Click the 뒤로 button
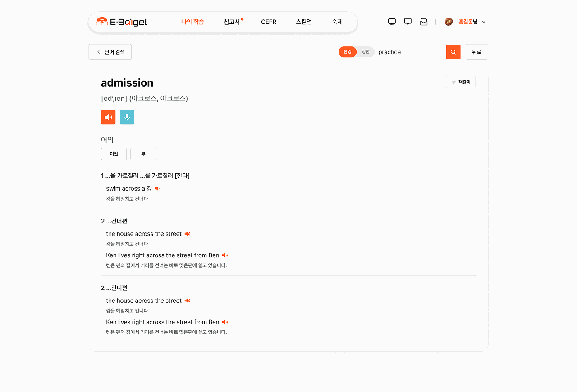The width and height of the screenshot is (577, 392). pos(476,52)
